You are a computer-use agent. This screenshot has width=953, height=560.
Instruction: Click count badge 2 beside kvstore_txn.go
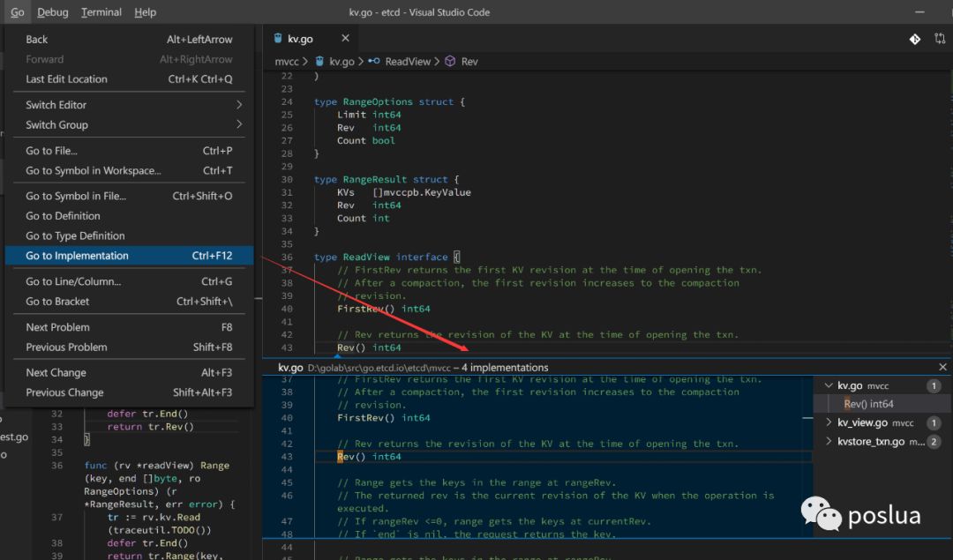[934, 442]
